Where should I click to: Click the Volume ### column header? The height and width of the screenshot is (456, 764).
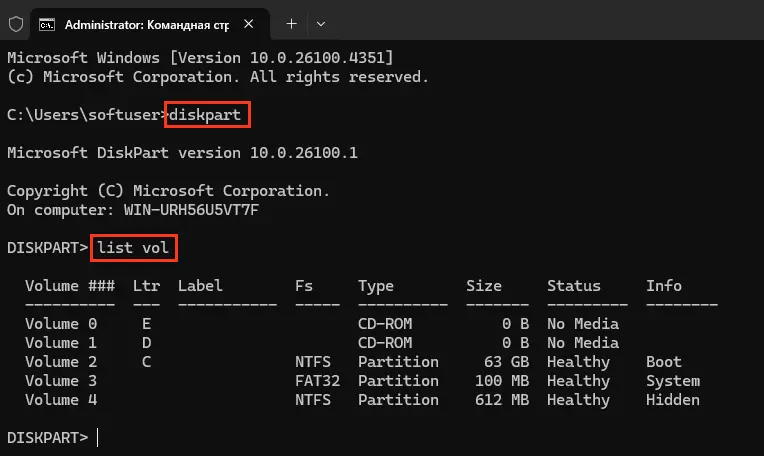[70, 285]
